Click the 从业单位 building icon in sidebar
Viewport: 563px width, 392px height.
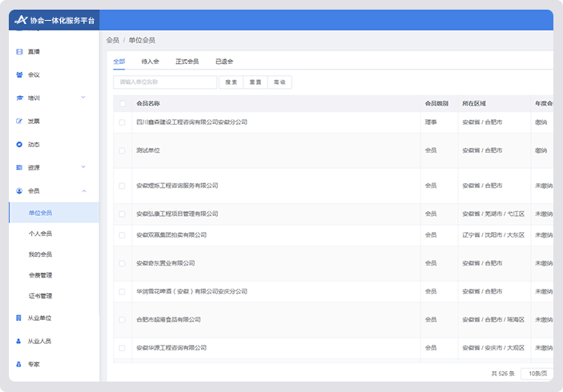point(19,318)
